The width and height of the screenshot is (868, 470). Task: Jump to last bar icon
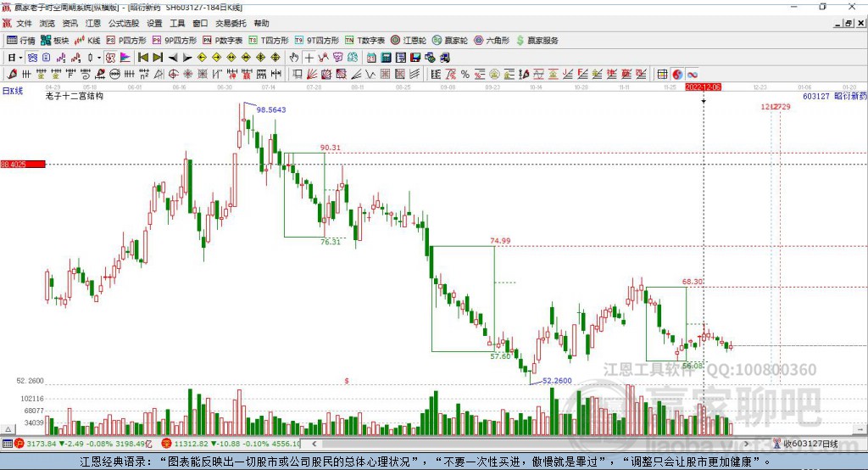[x=158, y=58]
